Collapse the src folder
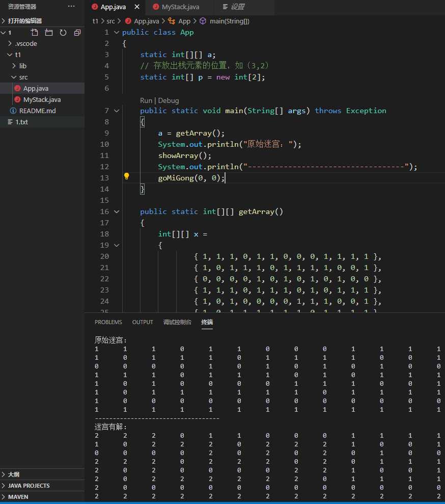The height and width of the screenshot is (504, 445). (14, 77)
